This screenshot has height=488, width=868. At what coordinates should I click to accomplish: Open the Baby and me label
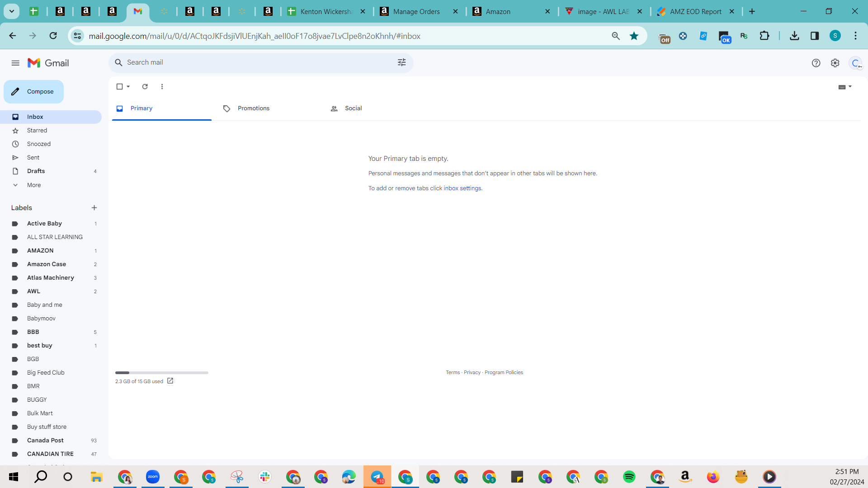51,305
